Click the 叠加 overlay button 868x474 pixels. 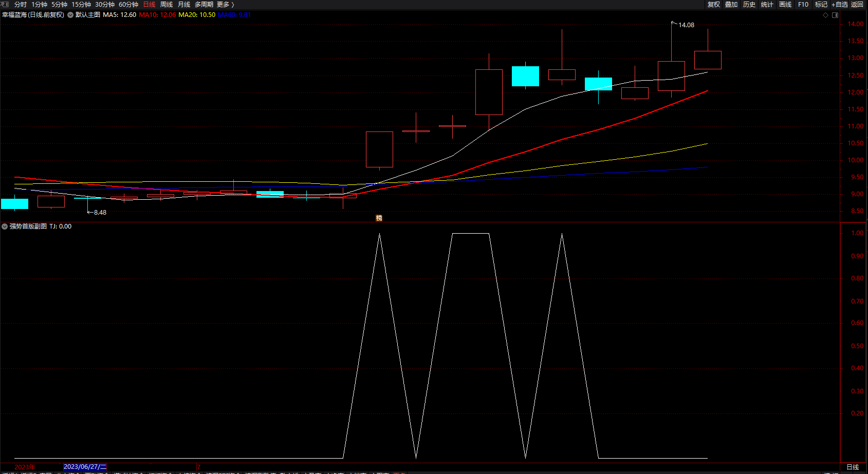731,5
